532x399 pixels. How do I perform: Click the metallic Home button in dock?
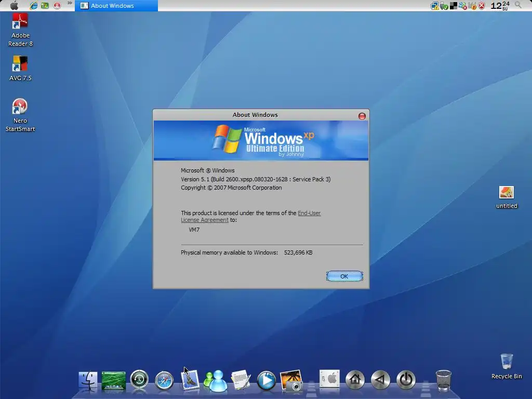pos(355,379)
